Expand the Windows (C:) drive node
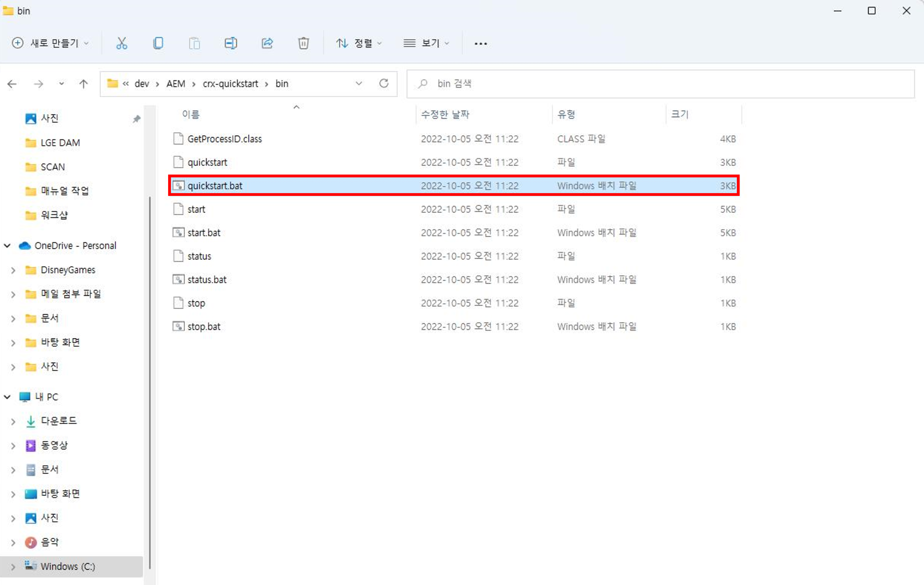The image size is (924, 585). click(x=13, y=566)
